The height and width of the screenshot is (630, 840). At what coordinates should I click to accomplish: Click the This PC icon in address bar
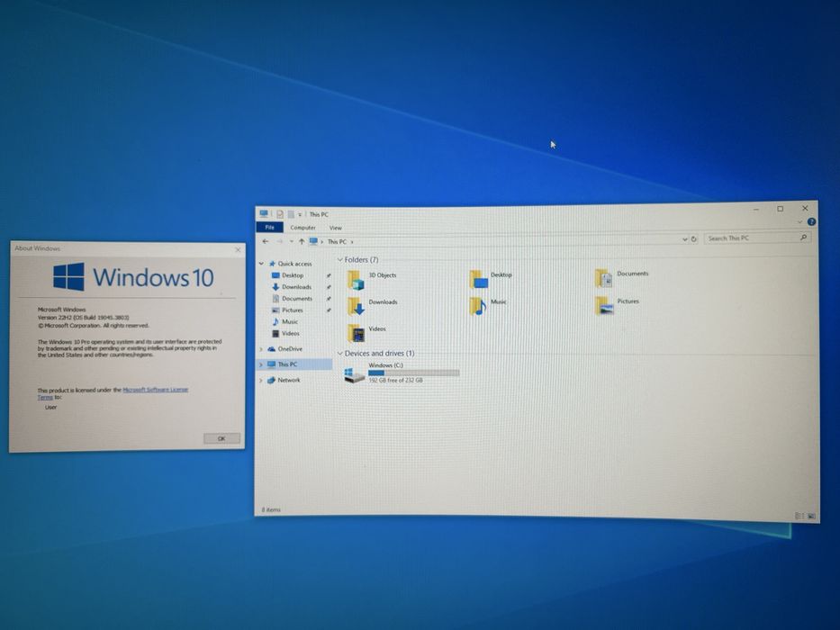point(313,241)
